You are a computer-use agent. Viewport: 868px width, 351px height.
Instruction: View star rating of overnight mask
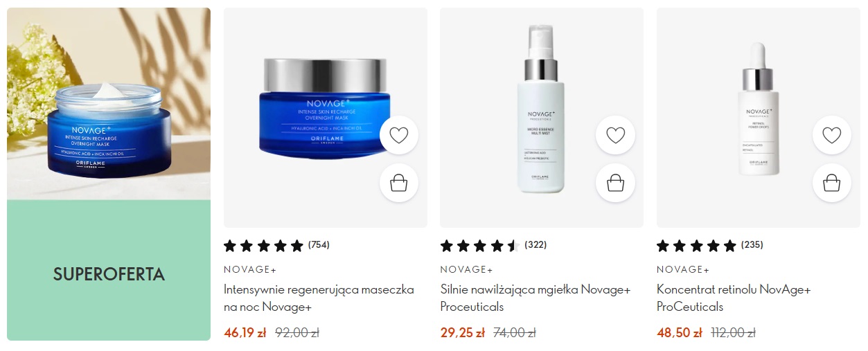point(276,245)
